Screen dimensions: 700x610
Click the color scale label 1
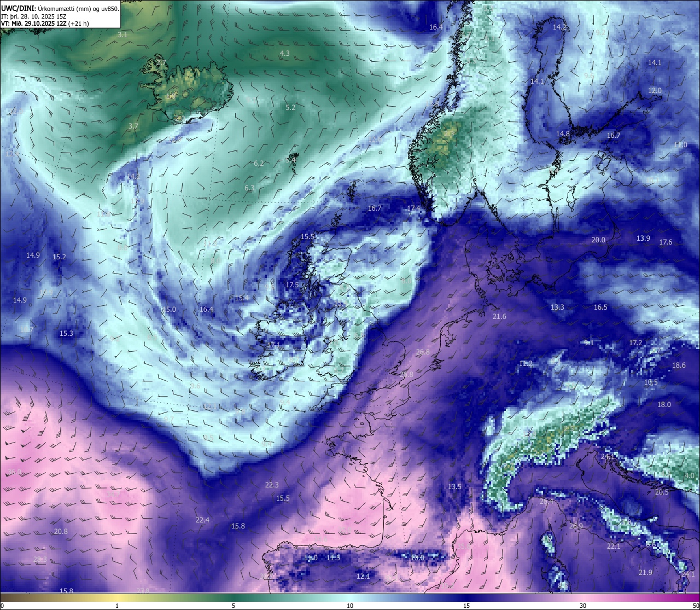(x=117, y=606)
